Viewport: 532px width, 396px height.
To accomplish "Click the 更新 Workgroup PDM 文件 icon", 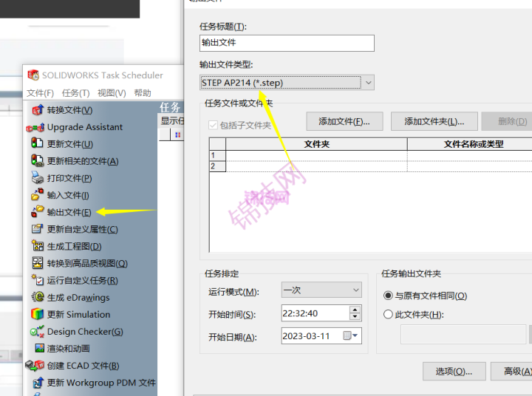I will pyautogui.click(x=38, y=383).
